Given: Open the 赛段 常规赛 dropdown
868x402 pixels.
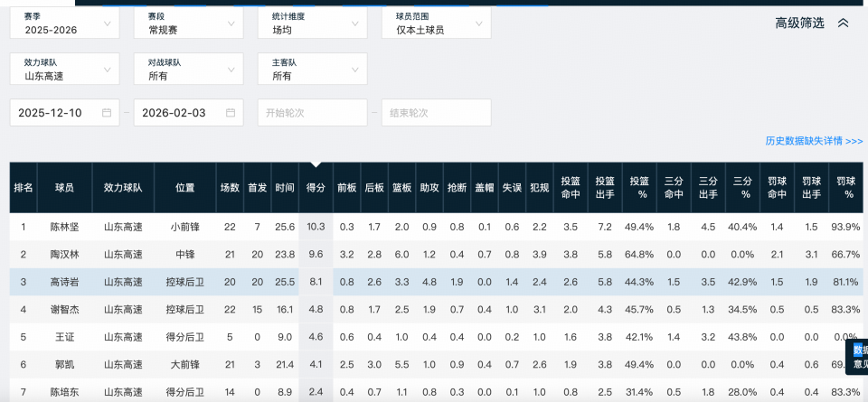Looking at the screenshot, I should click(189, 23).
